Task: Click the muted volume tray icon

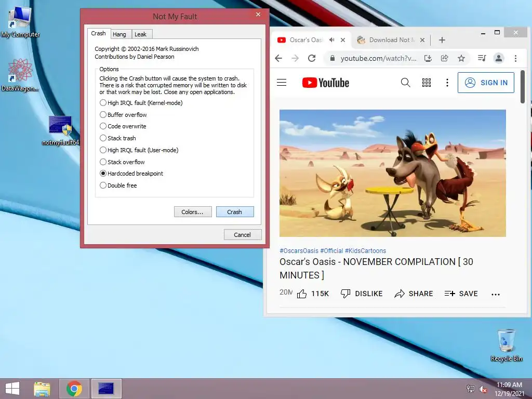Action: point(483,390)
